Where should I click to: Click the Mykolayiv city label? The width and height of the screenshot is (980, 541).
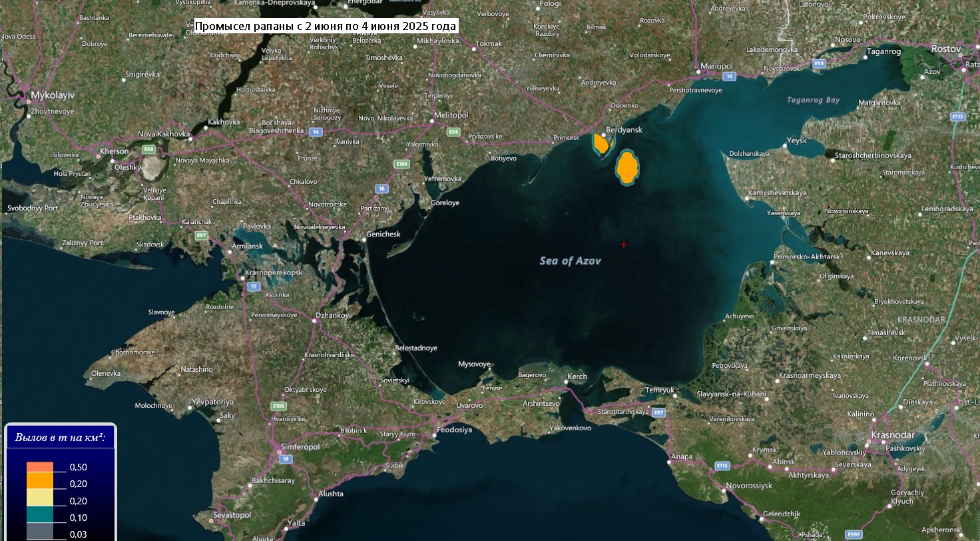[x=52, y=95]
